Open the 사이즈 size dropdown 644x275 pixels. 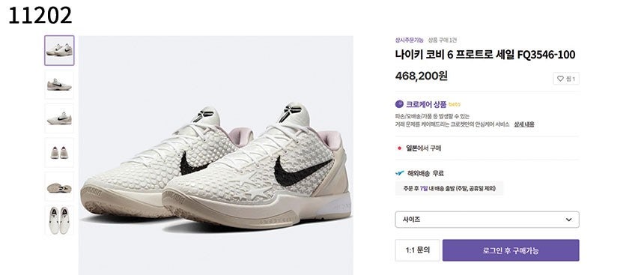487,220
